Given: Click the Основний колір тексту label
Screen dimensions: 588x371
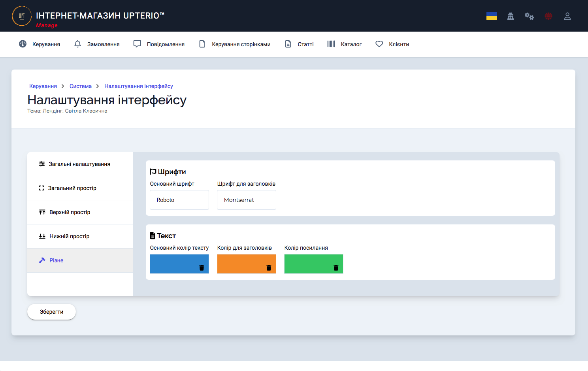Looking at the screenshot, I should [x=179, y=248].
